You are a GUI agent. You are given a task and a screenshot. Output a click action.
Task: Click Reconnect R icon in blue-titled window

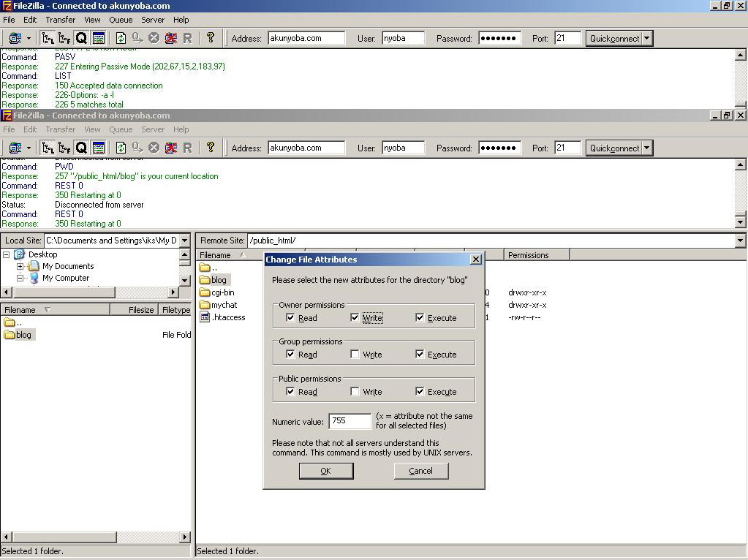click(x=187, y=38)
